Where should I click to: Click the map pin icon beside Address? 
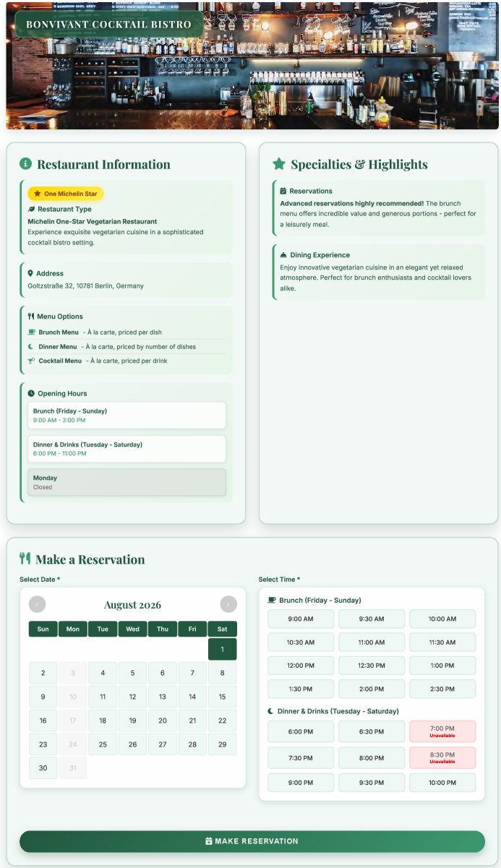pos(30,273)
